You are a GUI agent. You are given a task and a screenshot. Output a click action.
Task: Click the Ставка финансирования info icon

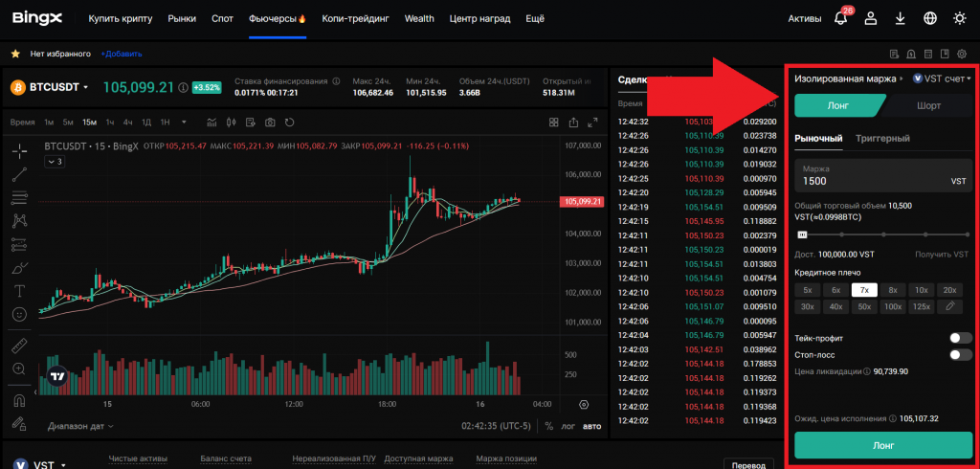tap(336, 81)
